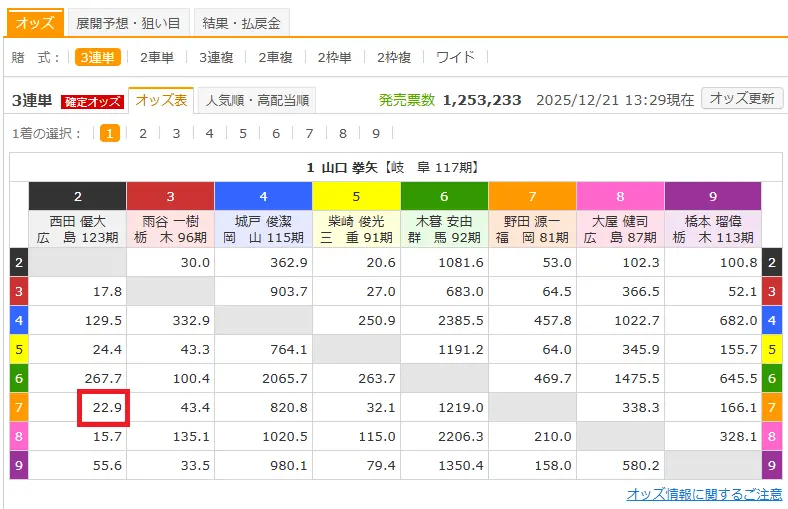Select the 3連複 bet type
The height and width of the screenshot is (509, 788).
pos(215,57)
